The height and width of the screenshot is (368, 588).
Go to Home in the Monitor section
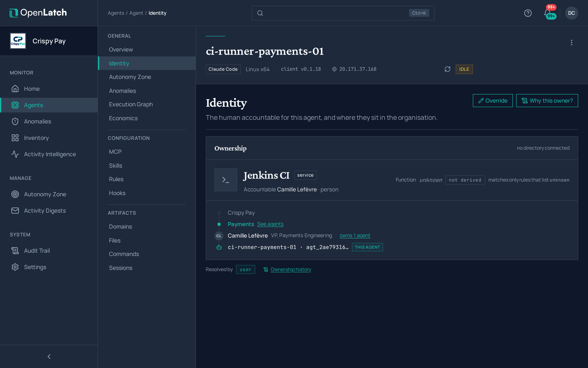click(x=49, y=89)
